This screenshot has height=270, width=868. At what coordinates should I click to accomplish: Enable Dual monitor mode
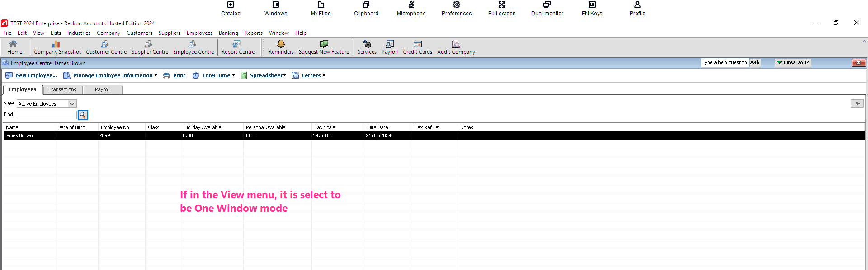547,9
